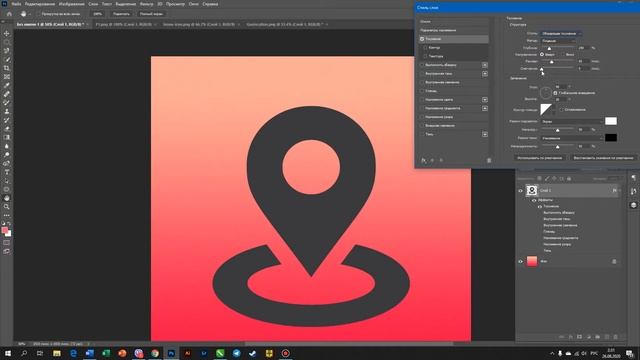The height and width of the screenshot is (360, 640).
Task: Select the Rectangular Marquee tool
Action: (x=7, y=42)
